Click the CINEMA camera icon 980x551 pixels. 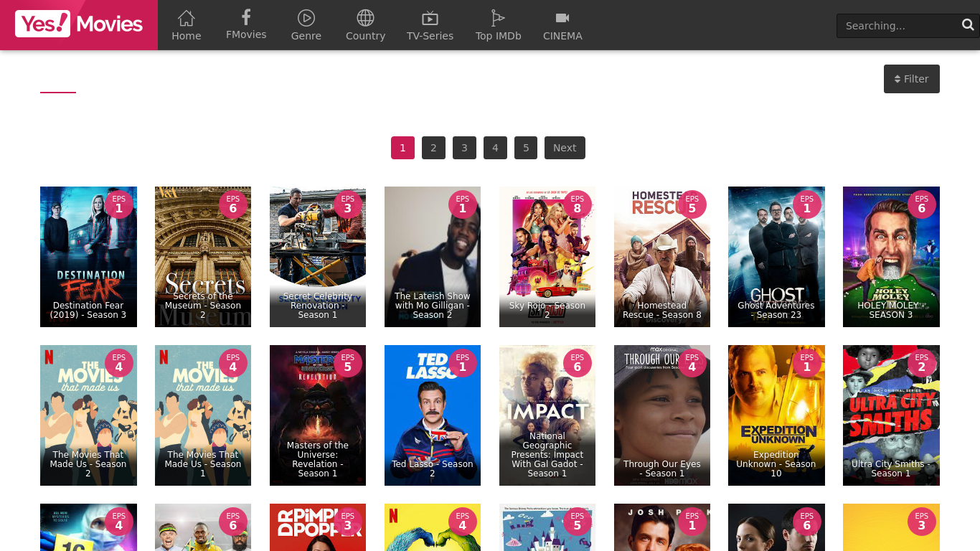coord(562,18)
